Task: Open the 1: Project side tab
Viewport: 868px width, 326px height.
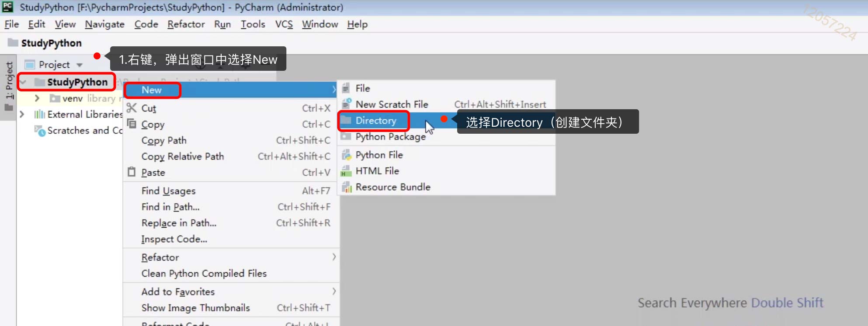Action: click(x=9, y=81)
